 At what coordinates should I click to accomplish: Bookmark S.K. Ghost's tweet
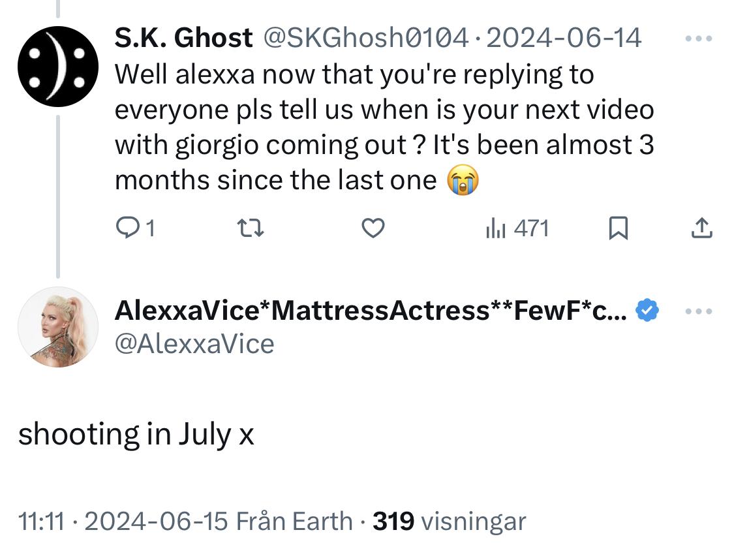[618, 228]
